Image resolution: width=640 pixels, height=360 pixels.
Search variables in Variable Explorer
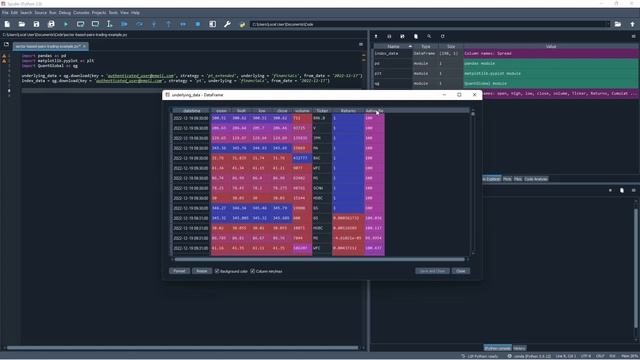tap(429, 36)
